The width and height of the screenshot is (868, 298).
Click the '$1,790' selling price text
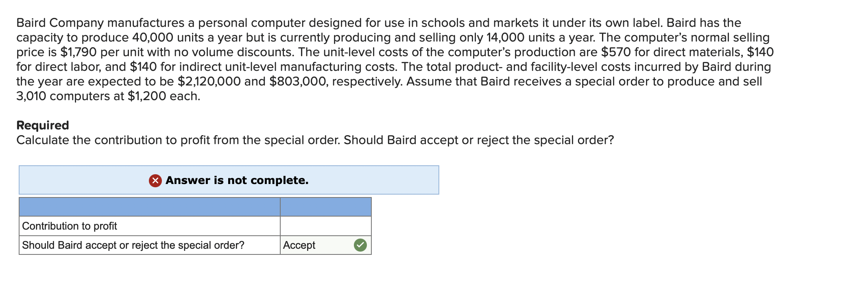(79, 52)
